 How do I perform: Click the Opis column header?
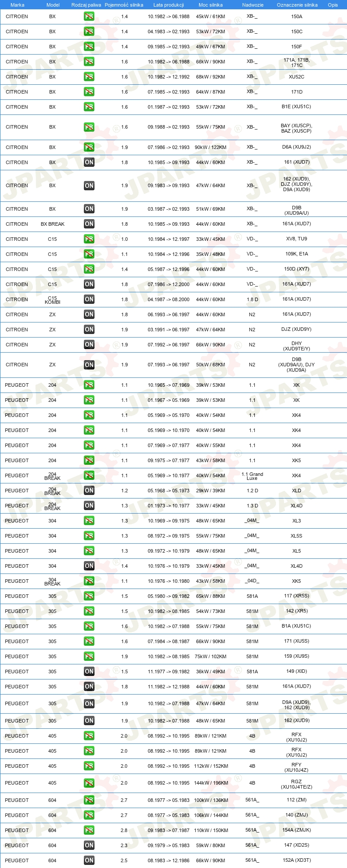(x=333, y=5)
